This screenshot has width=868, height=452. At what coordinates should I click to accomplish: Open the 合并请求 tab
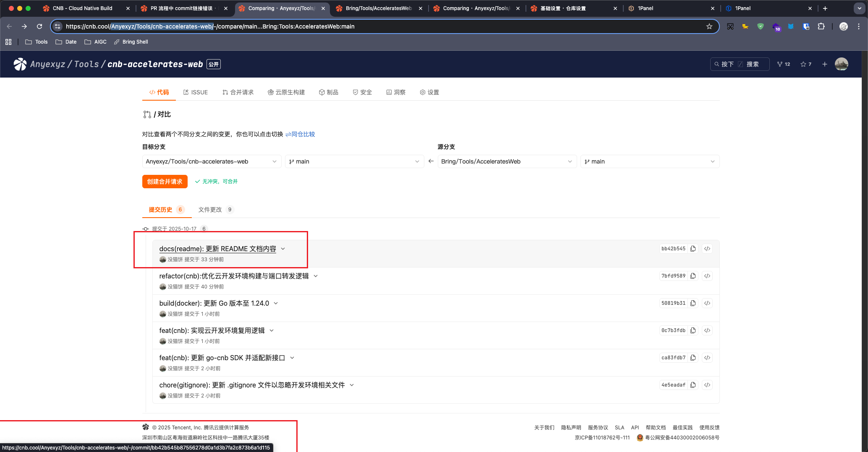pyautogui.click(x=238, y=92)
